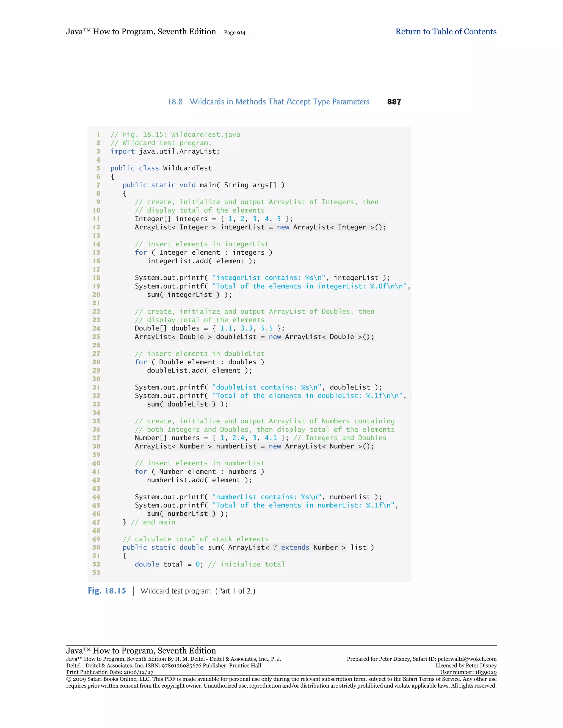Click the Fig. 18.15 caption label

(107, 591)
